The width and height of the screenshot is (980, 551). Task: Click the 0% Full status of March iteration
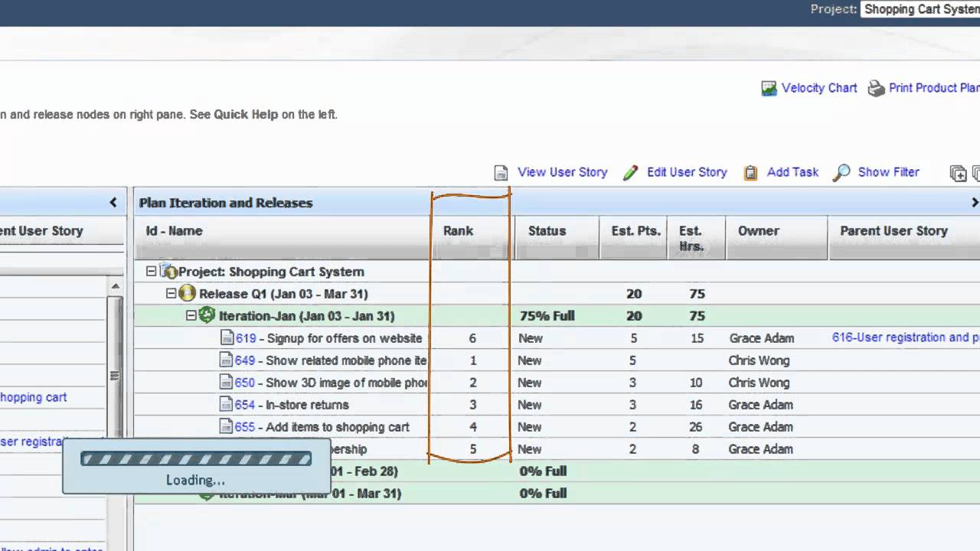click(x=543, y=494)
